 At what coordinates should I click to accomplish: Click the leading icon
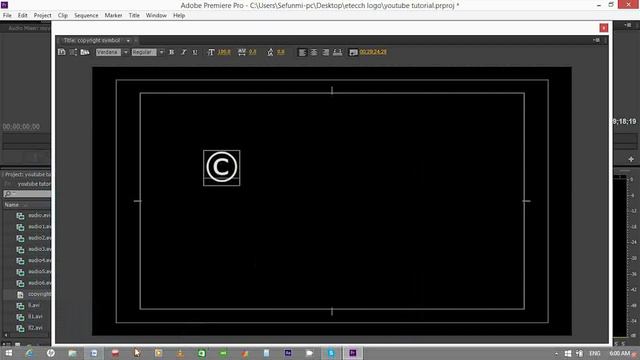(270, 52)
